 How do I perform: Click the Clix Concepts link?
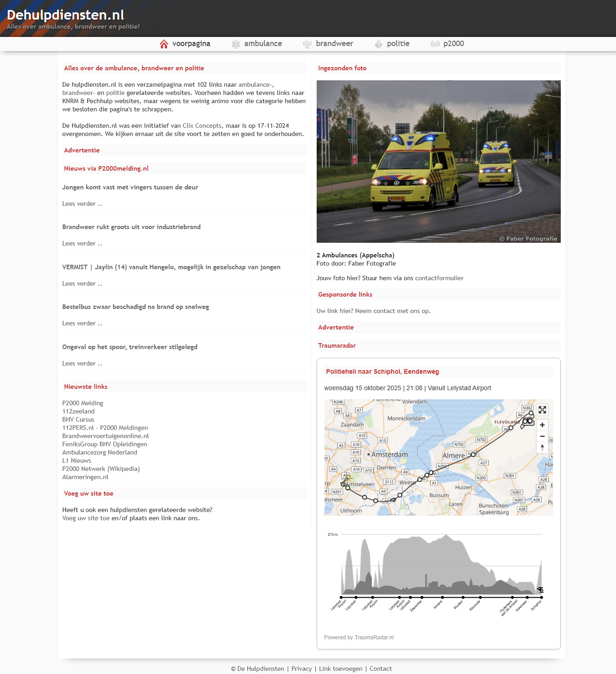point(202,125)
